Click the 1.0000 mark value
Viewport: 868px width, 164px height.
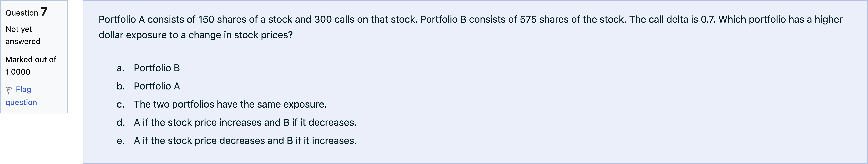[x=18, y=72]
